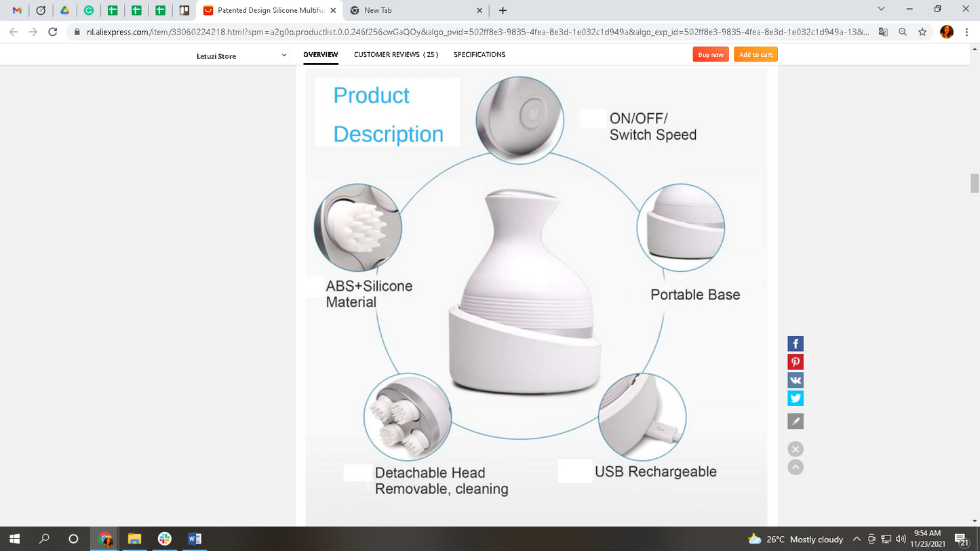Click the translate page icon

tap(883, 32)
